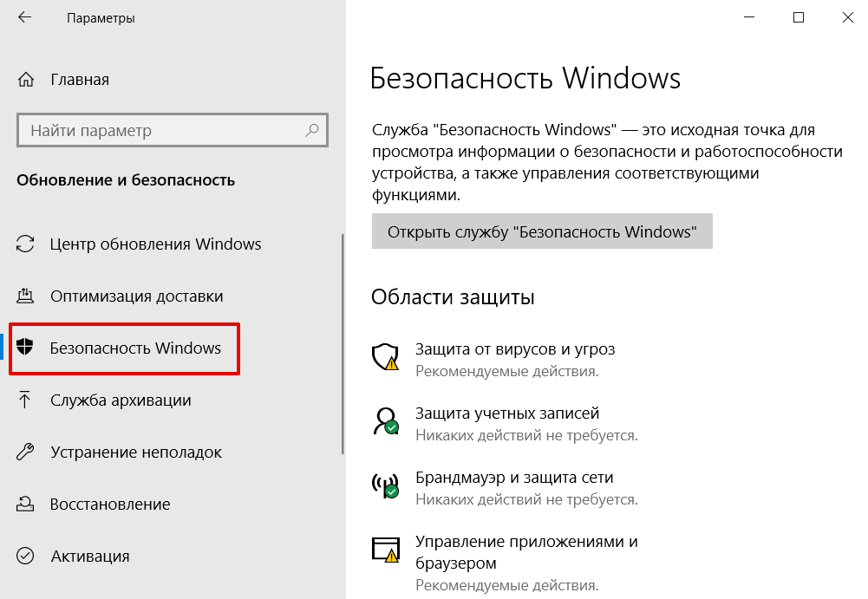Open the "Безопасность Windows" service button
The height and width of the screenshot is (599, 868).
542,231
